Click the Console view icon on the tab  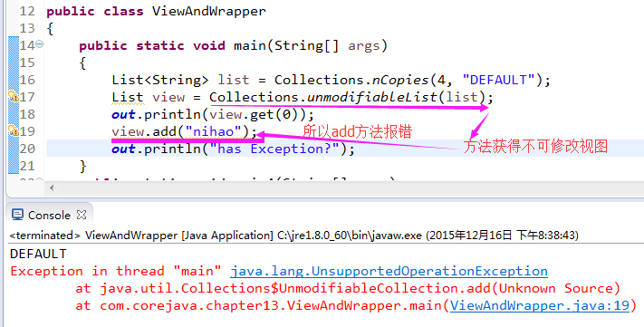click(x=17, y=215)
